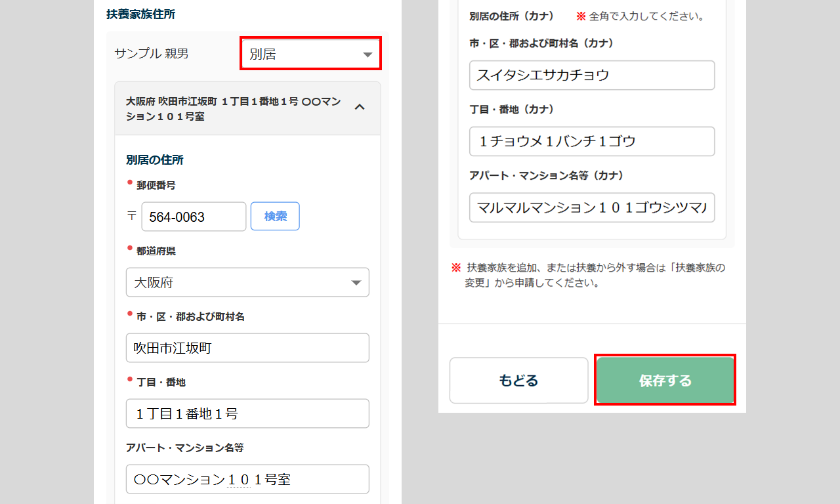Focus the 吹田市江坂町 city name field
The height and width of the screenshot is (504, 840).
coord(247,348)
